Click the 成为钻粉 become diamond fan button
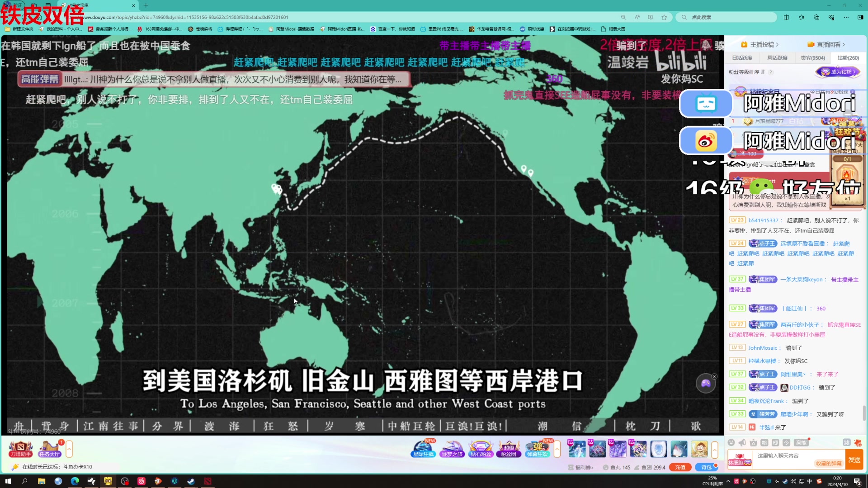868x488 pixels. click(x=839, y=72)
